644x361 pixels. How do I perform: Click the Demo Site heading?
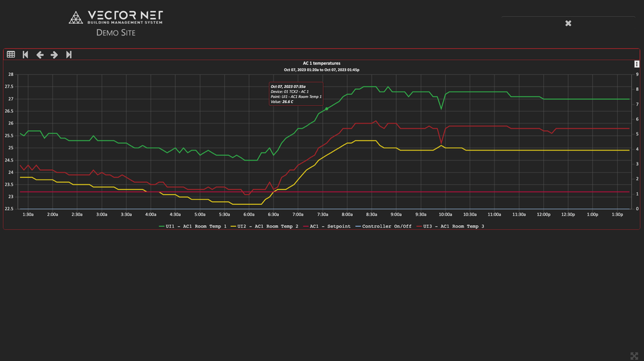point(116,32)
